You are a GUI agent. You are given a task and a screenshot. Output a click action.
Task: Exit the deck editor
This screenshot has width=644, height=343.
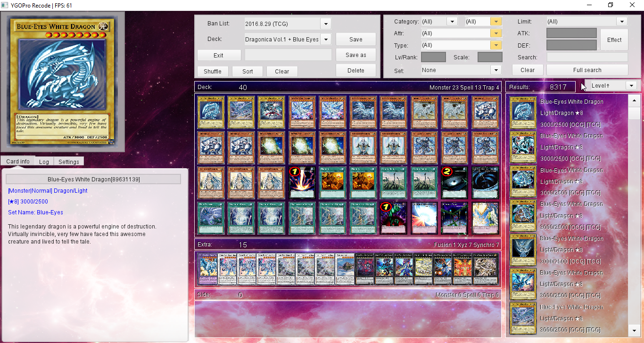pyautogui.click(x=219, y=55)
